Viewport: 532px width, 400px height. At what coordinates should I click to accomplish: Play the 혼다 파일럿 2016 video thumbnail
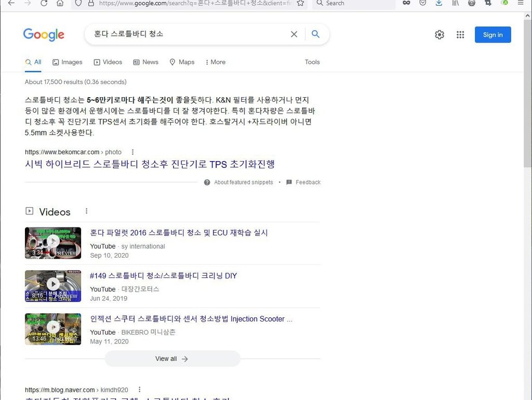pyautogui.click(x=53, y=243)
